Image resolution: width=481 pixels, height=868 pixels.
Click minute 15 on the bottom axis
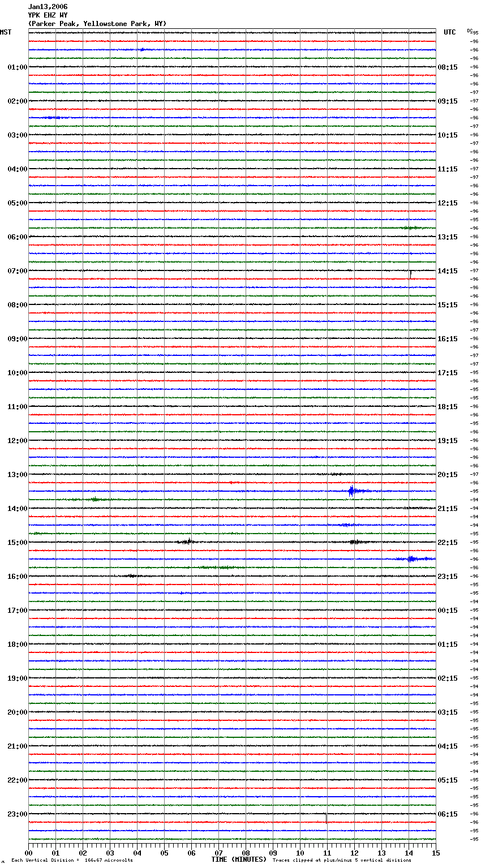pos(436,853)
